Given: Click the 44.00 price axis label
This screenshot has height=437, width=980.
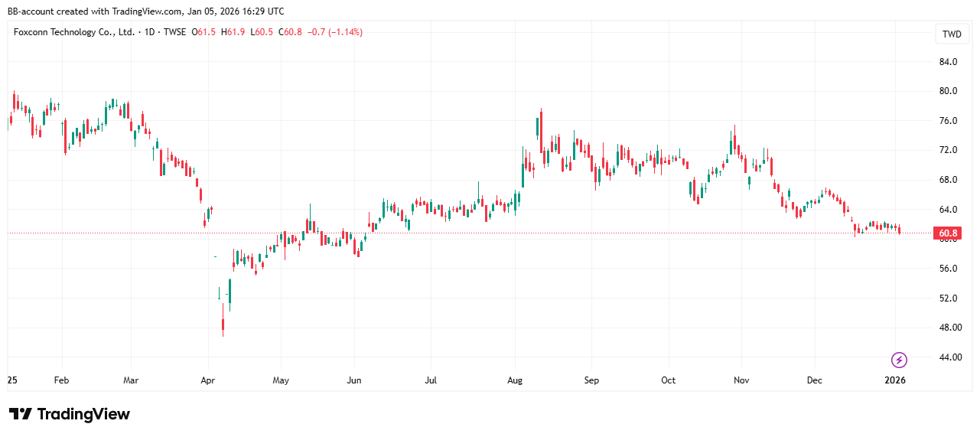Looking at the screenshot, I should point(949,357).
